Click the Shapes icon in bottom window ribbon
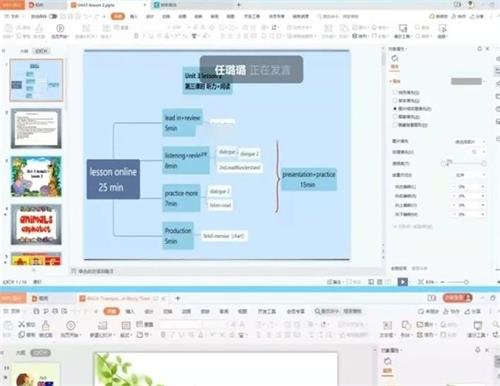500x386 pixels. pyautogui.click(x=406, y=325)
